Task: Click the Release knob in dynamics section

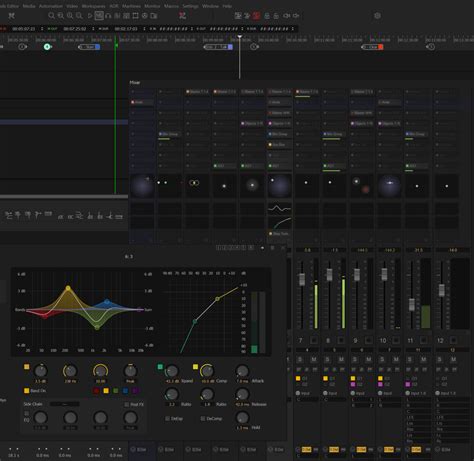Action: (242, 394)
